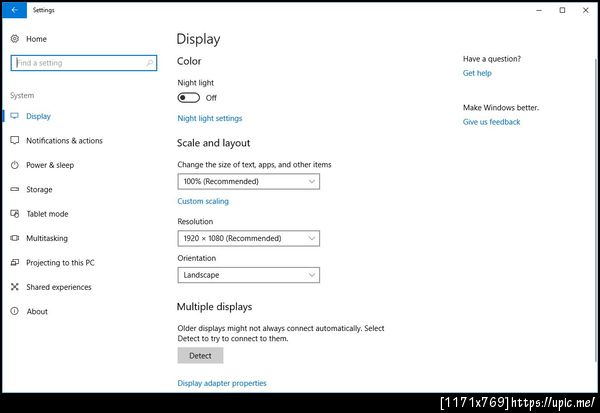The height and width of the screenshot is (413, 600).
Task: Open the About page
Action: [x=37, y=312]
